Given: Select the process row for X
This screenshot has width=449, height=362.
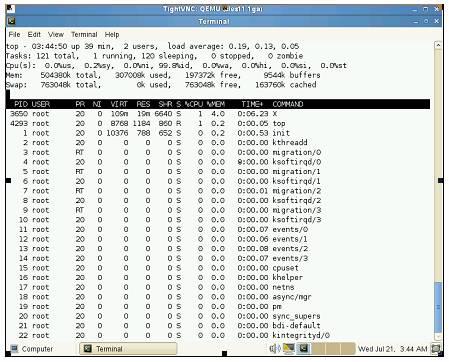Looking at the screenshot, I should click(x=218, y=114).
